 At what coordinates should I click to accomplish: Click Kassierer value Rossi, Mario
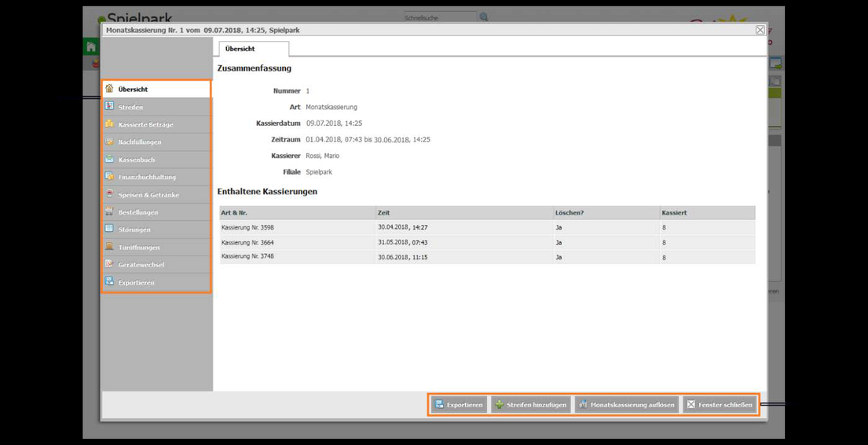click(x=323, y=156)
